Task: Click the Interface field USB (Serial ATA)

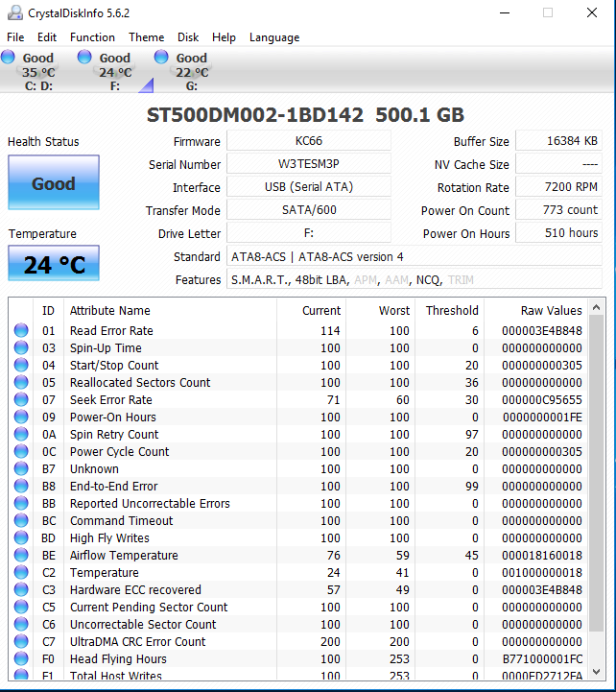Action: click(308, 187)
